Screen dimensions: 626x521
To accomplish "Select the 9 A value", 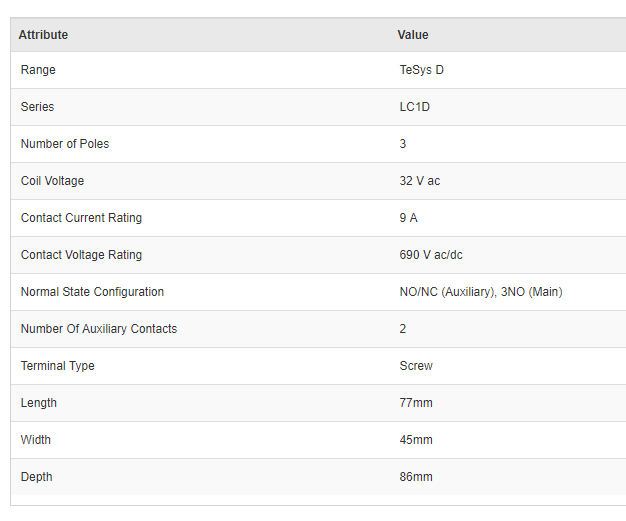I will point(409,218).
